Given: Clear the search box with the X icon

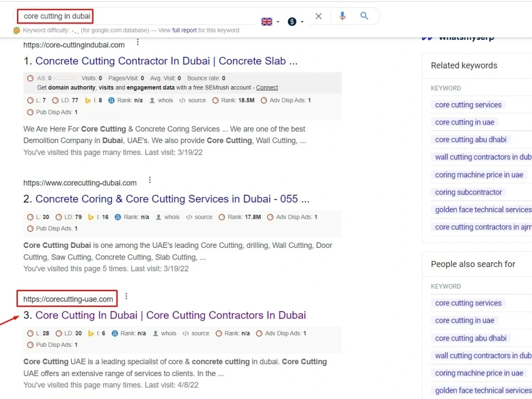Looking at the screenshot, I should click(x=318, y=16).
